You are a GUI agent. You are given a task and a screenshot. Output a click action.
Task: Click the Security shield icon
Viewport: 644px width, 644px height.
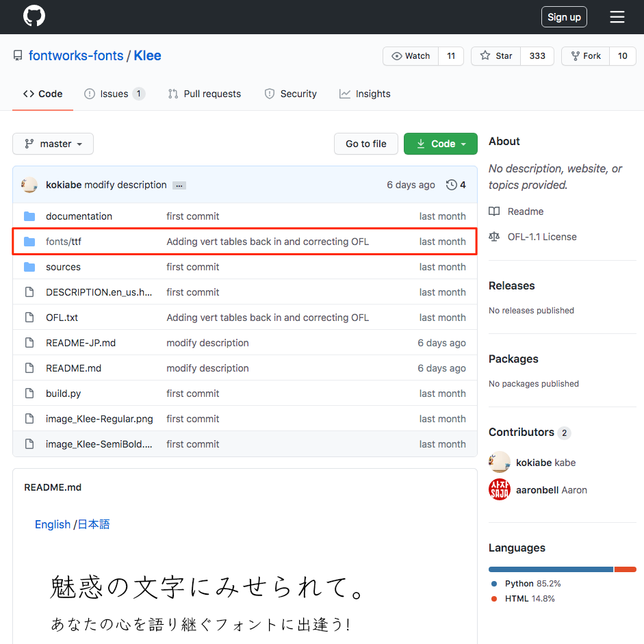270,94
